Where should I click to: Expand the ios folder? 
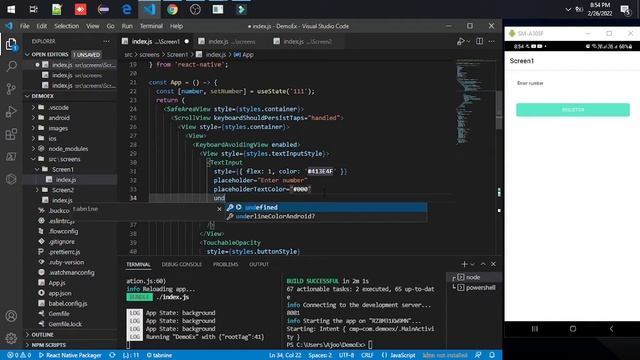33,138
